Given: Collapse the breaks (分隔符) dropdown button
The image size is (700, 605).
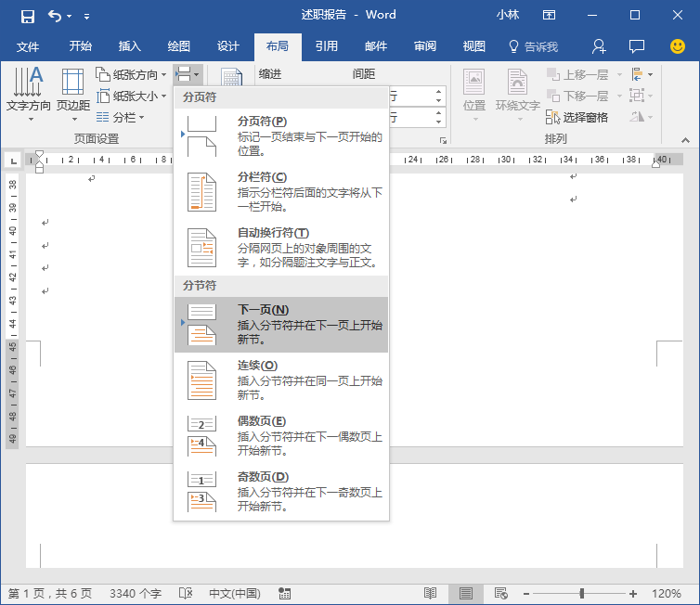Looking at the screenshot, I should [x=188, y=74].
